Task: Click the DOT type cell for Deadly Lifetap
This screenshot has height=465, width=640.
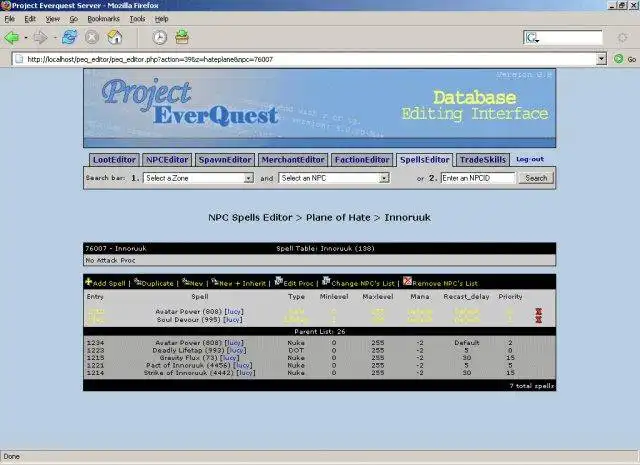Action: coord(296,350)
